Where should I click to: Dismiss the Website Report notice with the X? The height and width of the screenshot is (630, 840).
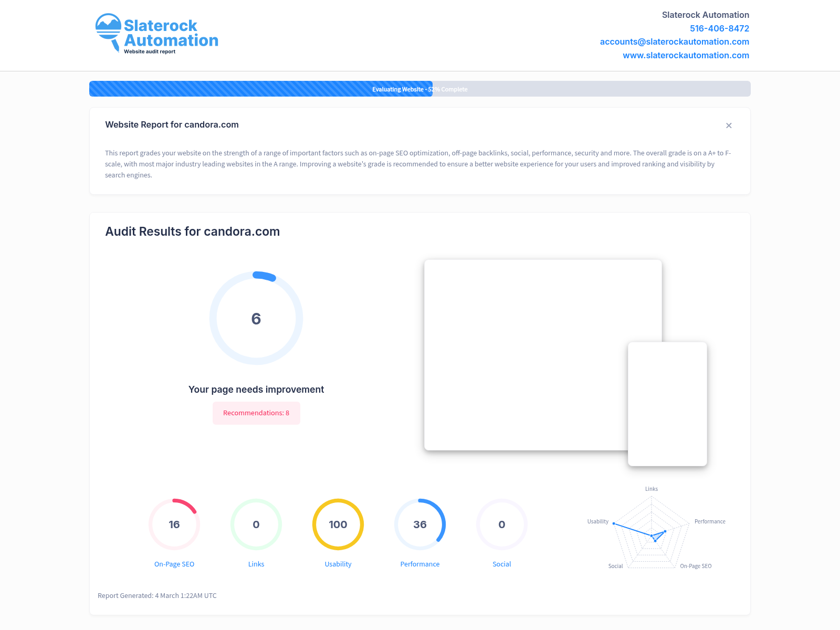coord(729,125)
